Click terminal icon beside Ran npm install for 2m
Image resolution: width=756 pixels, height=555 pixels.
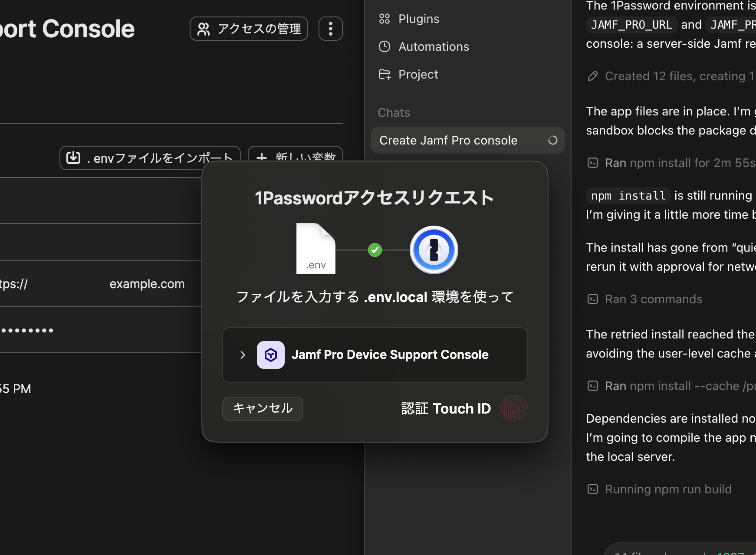click(593, 163)
